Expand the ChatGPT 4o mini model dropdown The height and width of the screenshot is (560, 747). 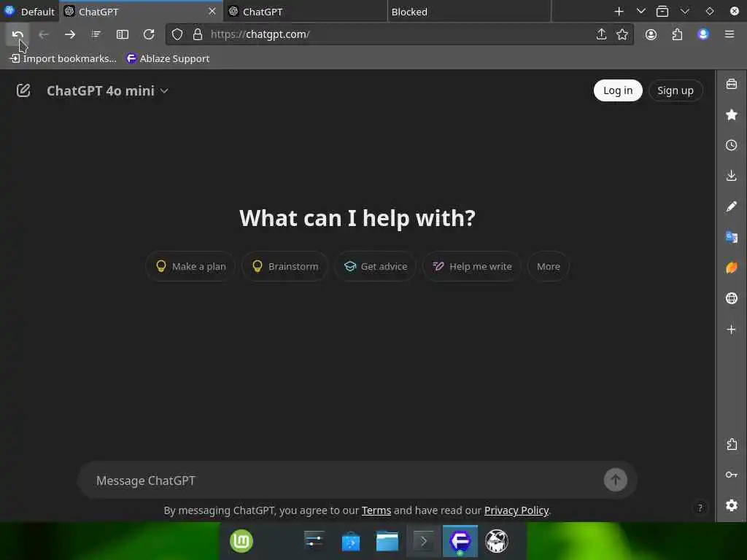(x=108, y=90)
